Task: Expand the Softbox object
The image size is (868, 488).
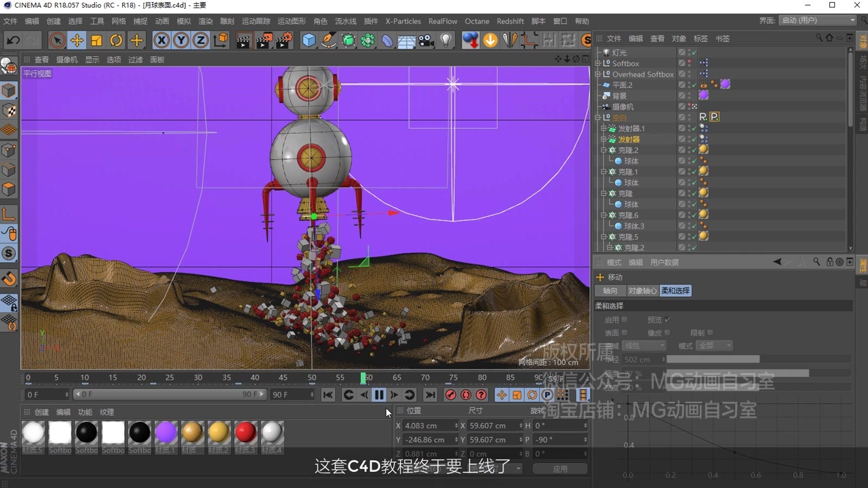Action: pos(598,64)
